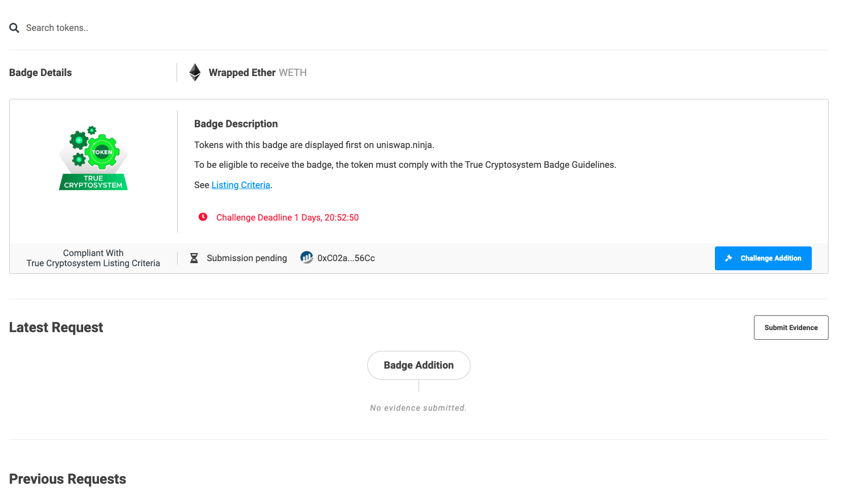Click the WETH ticker text
Screen dimensions: 860x504
[x=293, y=73]
